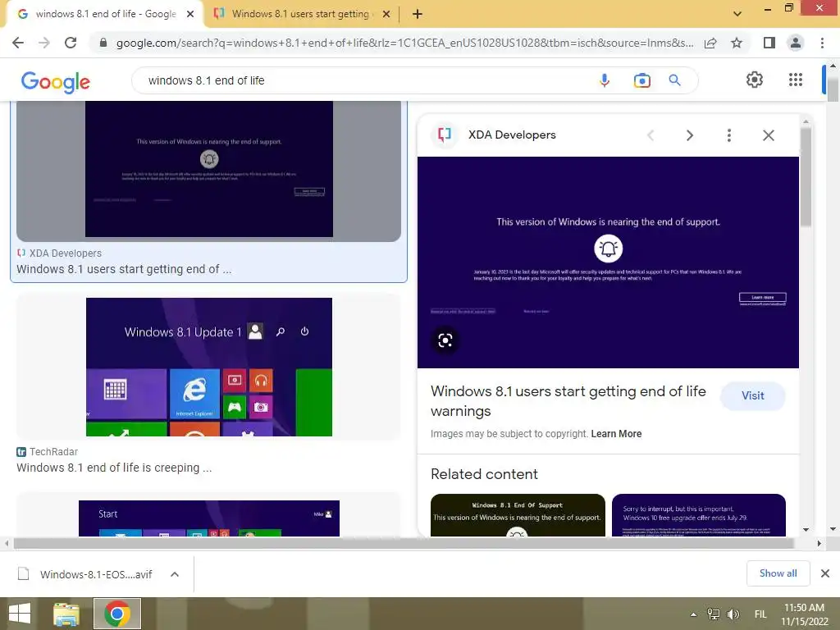This screenshot has width=840, height=630.
Task: Click the preview panel vertical scrollbar
Action: point(806,177)
